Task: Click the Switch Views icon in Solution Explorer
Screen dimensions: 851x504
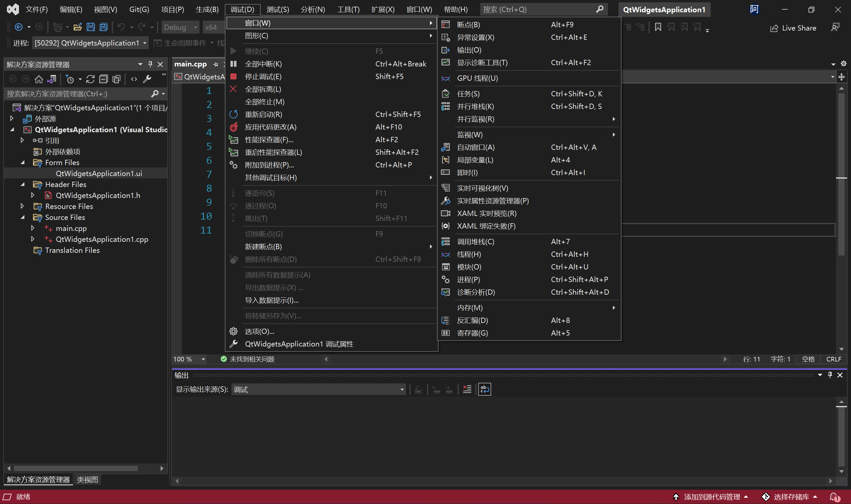Action: point(52,79)
